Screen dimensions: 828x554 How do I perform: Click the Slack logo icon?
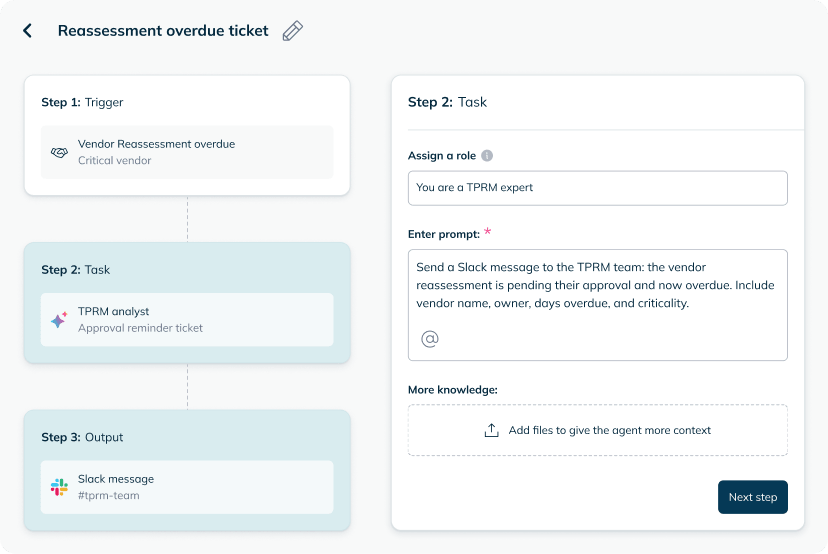[59, 487]
